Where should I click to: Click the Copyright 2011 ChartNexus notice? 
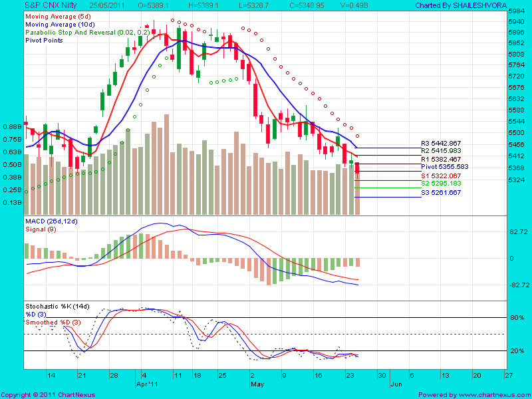47,394
